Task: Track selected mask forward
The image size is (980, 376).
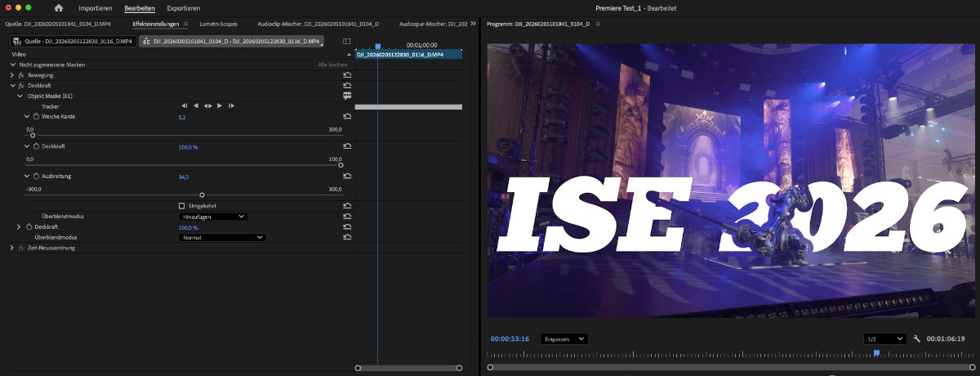Action: [x=220, y=106]
